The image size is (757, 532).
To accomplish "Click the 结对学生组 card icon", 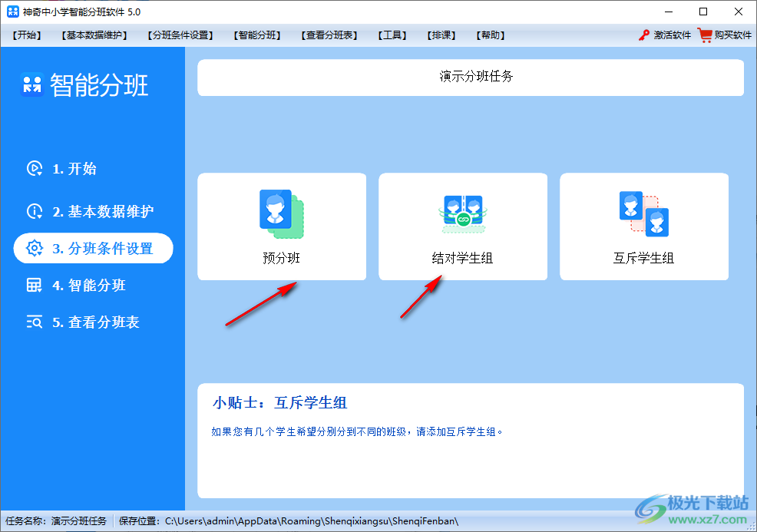I will click(x=462, y=214).
